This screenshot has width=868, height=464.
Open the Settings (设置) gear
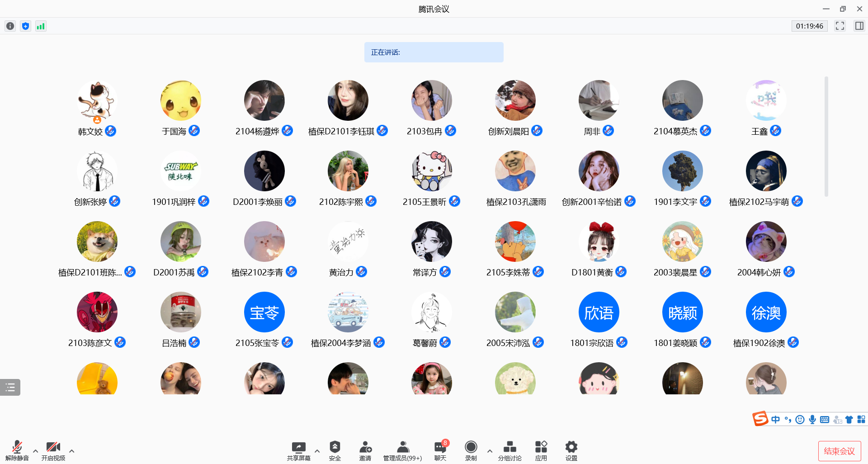click(571, 450)
